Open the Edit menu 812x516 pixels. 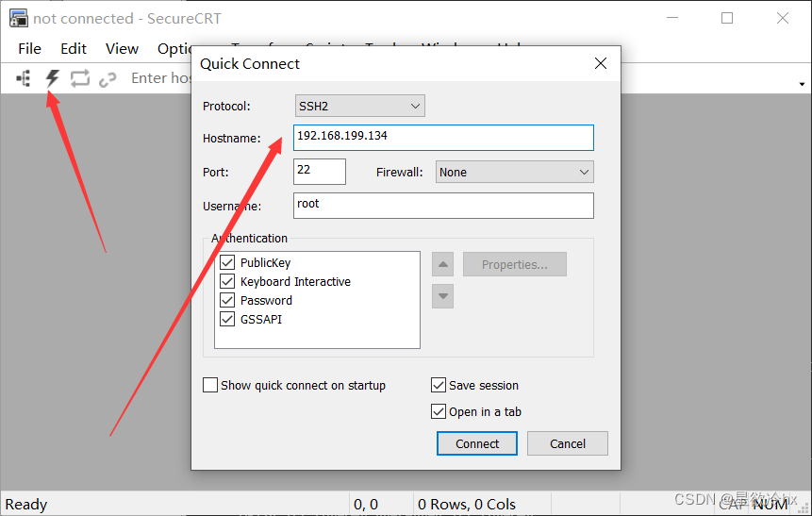click(x=74, y=49)
